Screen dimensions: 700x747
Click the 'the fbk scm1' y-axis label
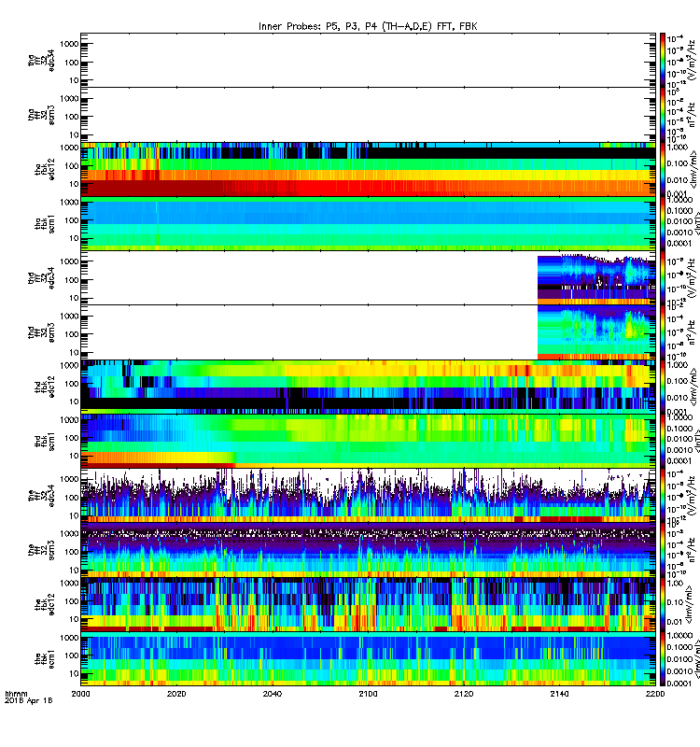(45, 659)
